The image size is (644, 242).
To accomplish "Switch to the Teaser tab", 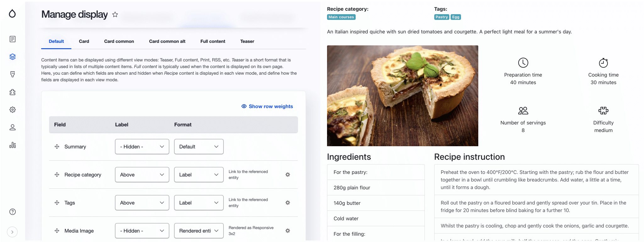I will (247, 41).
